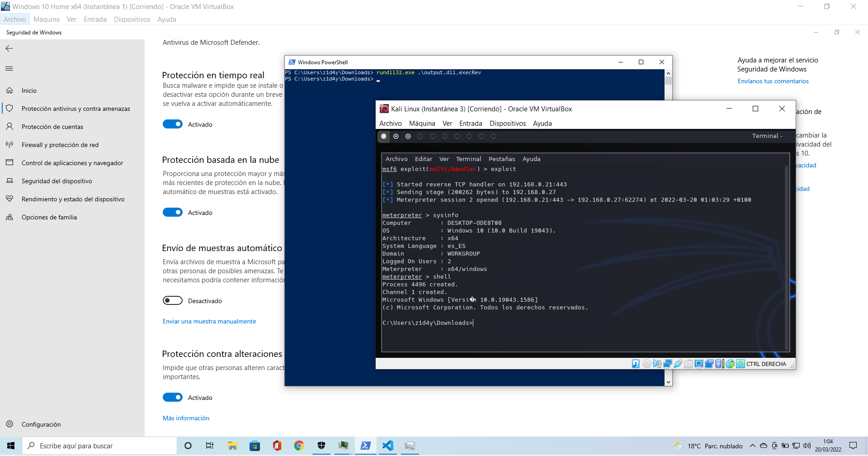Click the shared folders icon in Kali VM status bar
This screenshot has height=456, width=868.
coord(689,364)
